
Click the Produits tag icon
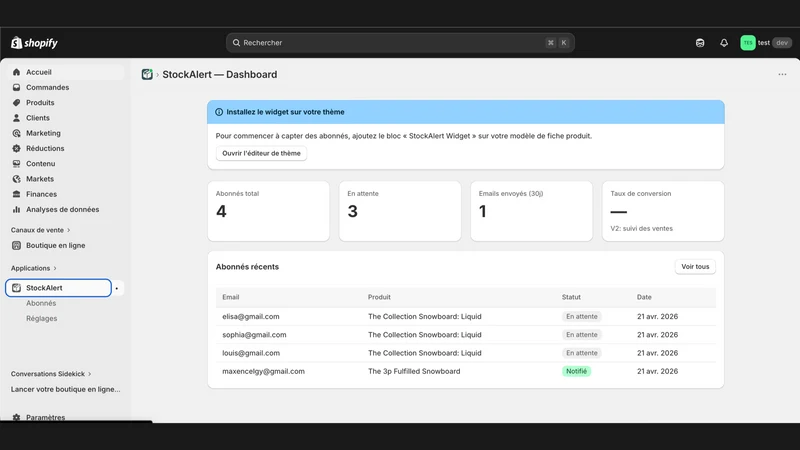(16, 103)
